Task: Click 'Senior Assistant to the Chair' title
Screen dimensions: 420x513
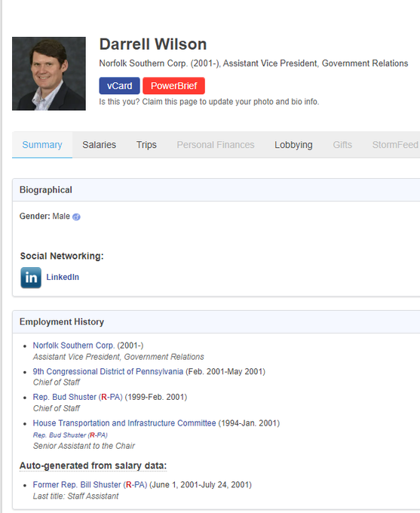Action: pyautogui.click(x=84, y=446)
